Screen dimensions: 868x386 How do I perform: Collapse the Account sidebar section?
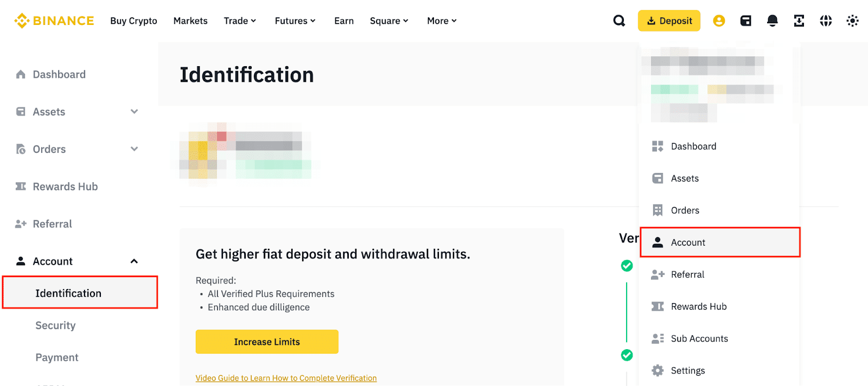point(134,261)
